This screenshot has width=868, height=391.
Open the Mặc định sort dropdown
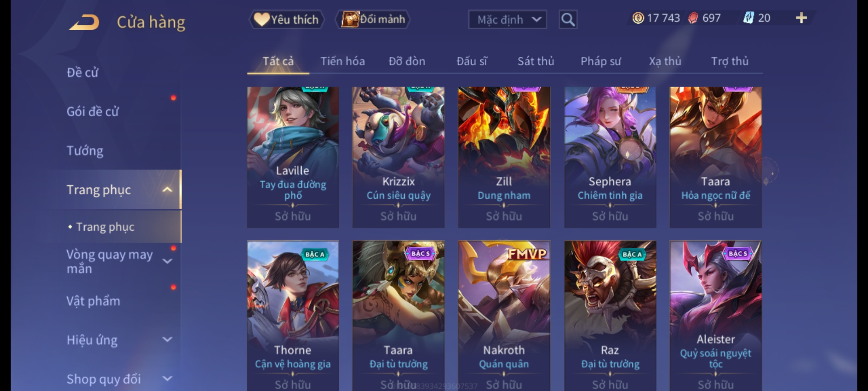pos(507,20)
